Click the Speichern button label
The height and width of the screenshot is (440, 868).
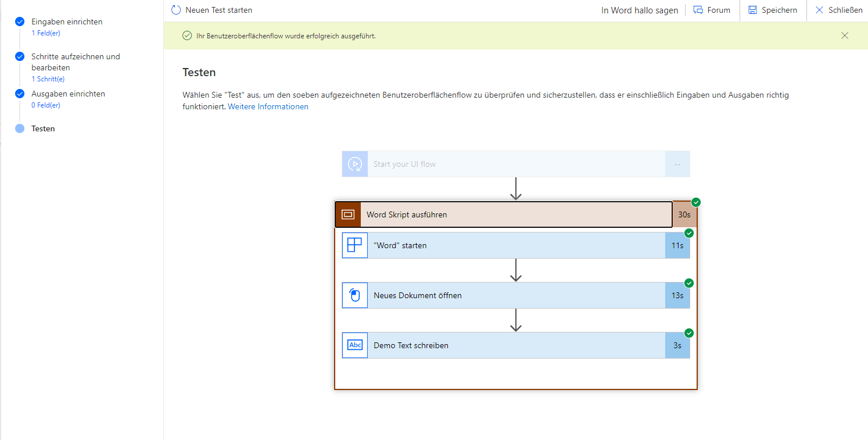780,10
